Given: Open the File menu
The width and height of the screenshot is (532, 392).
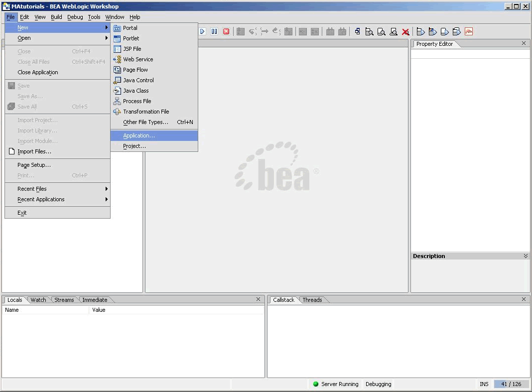Looking at the screenshot, I should click(x=10, y=17).
